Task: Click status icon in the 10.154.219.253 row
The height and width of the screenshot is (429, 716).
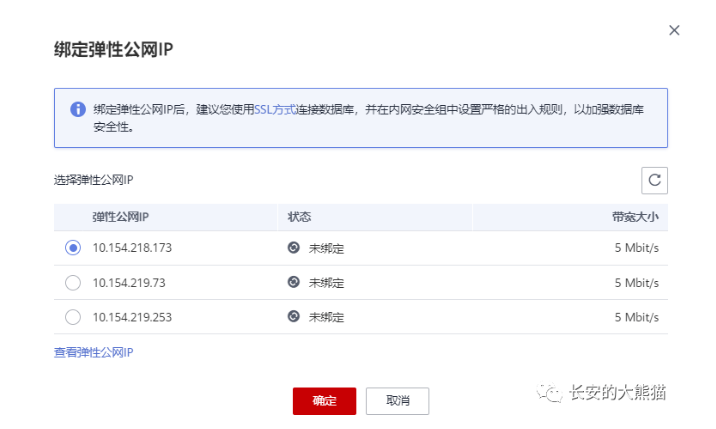Action: click(294, 317)
